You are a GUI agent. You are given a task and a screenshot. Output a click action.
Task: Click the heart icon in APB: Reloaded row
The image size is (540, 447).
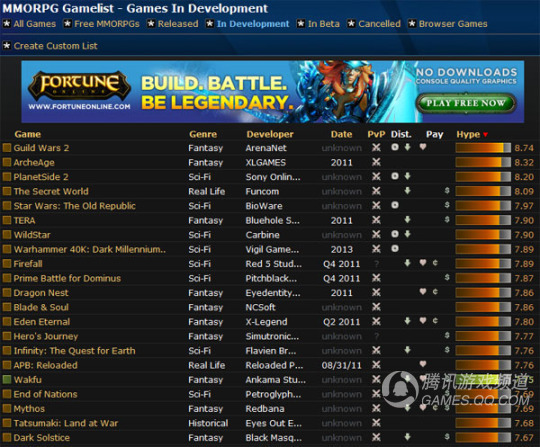(423, 364)
